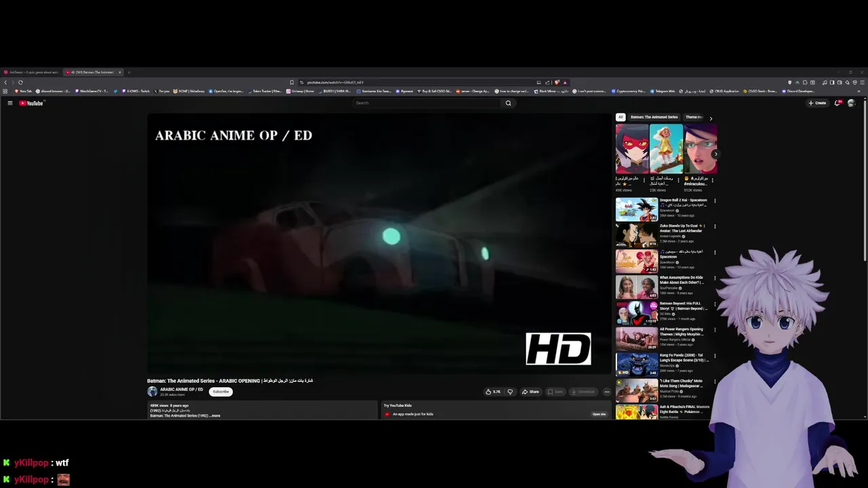
Task: Open options menu for Power Rangers video
Action: (715, 330)
